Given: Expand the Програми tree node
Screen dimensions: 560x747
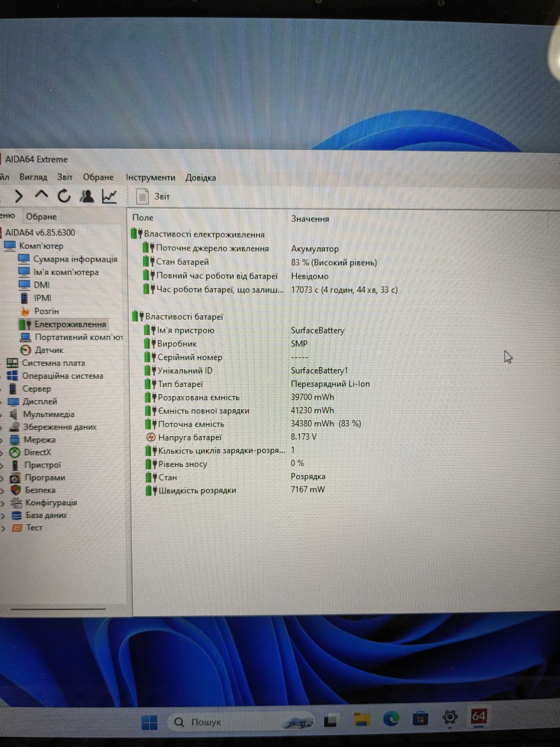Looking at the screenshot, I should [x=2, y=478].
